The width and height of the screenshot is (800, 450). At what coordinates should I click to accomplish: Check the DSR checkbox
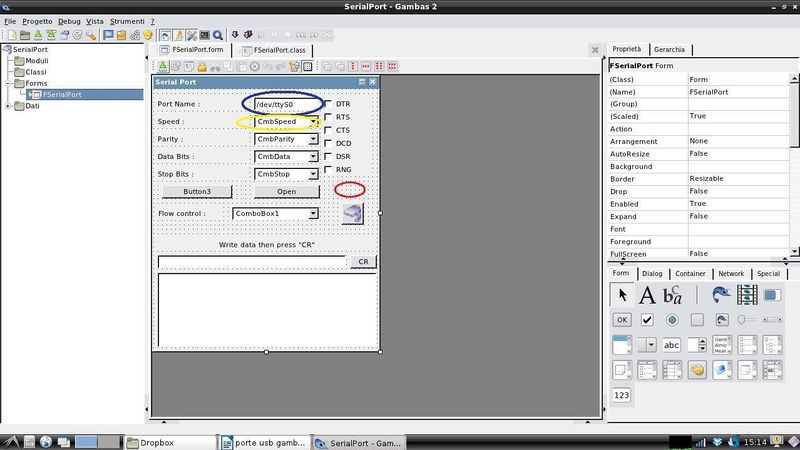(329, 156)
